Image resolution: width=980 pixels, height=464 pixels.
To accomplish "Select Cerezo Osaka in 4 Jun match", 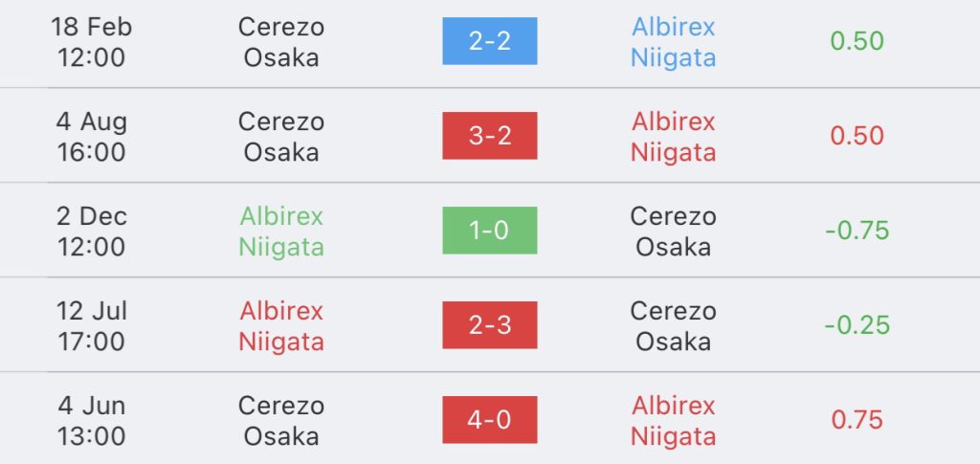I will coord(281,420).
